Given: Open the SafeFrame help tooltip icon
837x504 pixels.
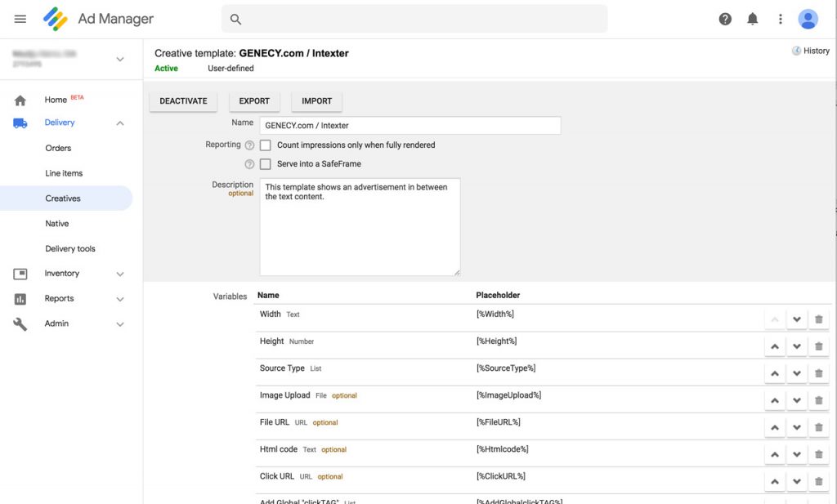Looking at the screenshot, I should pyautogui.click(x=249, y=164).
